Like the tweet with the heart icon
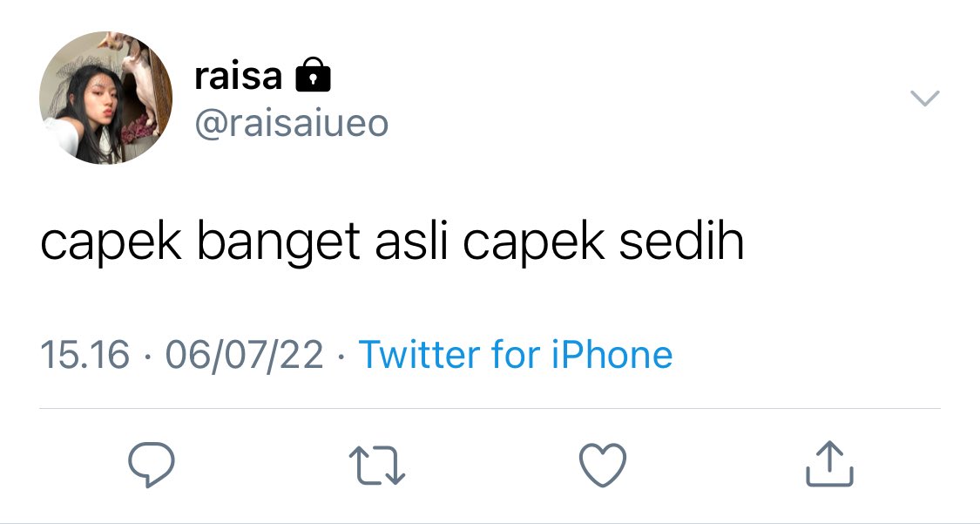The image size is (980, 524). click(603, 466)
